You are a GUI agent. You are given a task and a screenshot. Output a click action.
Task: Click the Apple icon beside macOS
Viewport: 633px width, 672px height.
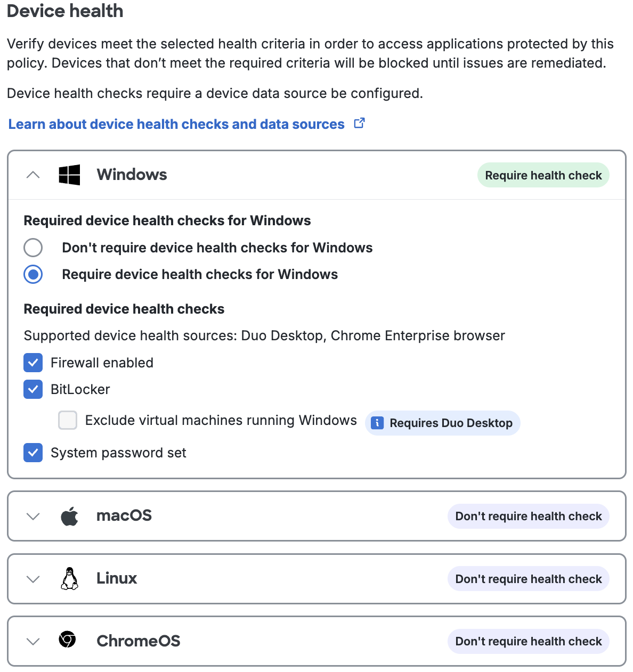[69, 516]
